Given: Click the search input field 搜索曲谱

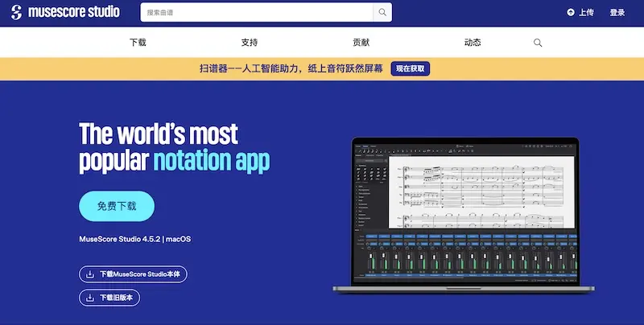Looking at the screenshot, I should 257,12.
